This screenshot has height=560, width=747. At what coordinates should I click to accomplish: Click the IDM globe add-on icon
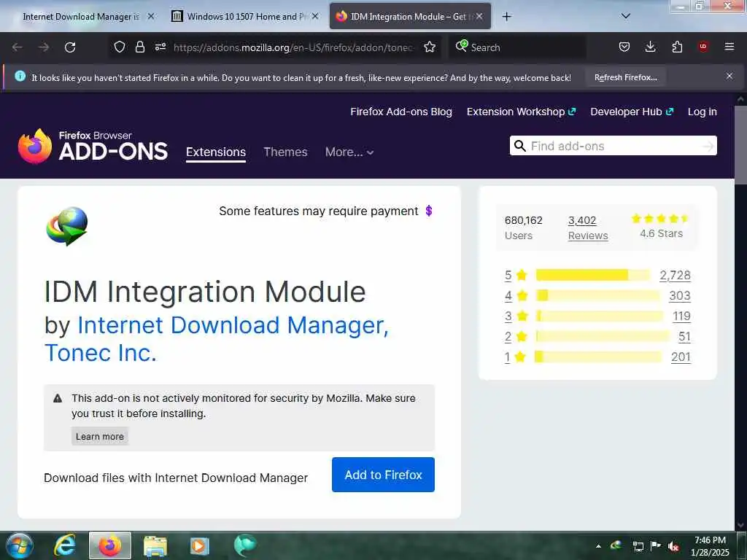pos(67,226)
